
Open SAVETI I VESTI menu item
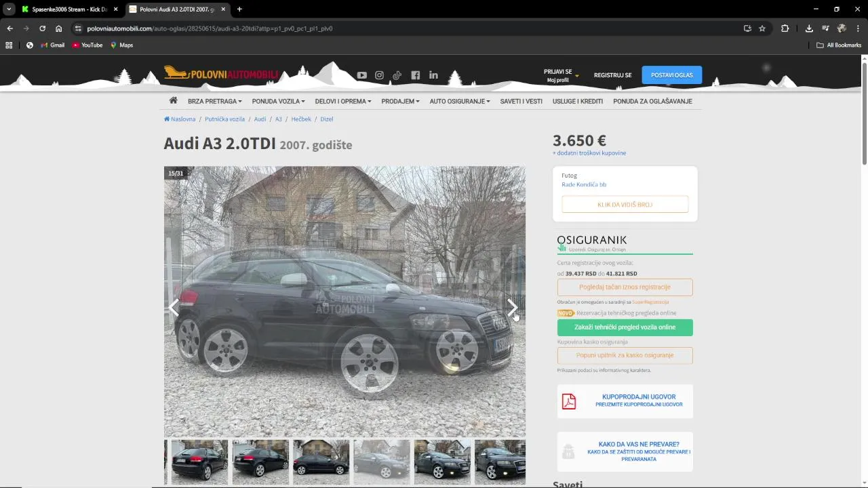tap(521, 101)
